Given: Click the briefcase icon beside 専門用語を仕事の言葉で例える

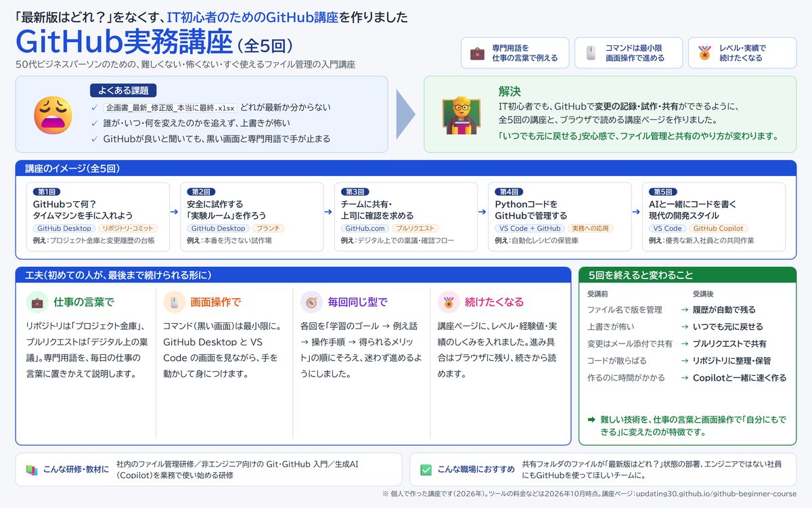Looking at the screenshot, I should coord(477,53).
